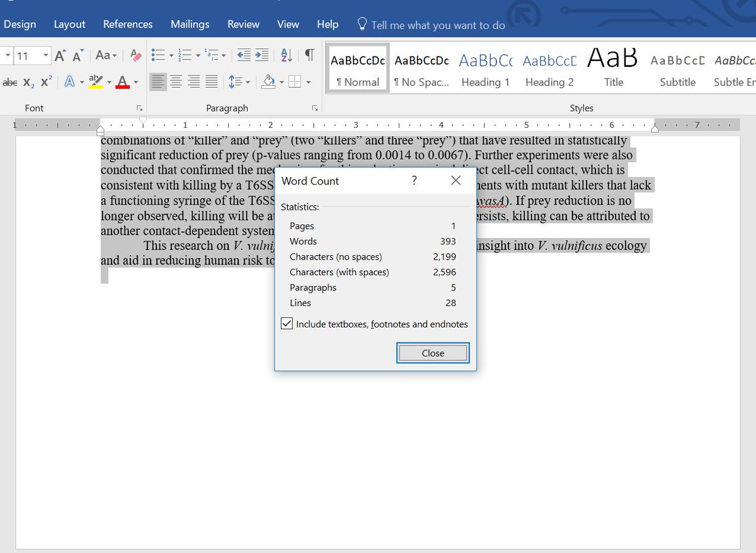Open the Layout tab
This screenshot has height=553, width=756.
[69, 24]
